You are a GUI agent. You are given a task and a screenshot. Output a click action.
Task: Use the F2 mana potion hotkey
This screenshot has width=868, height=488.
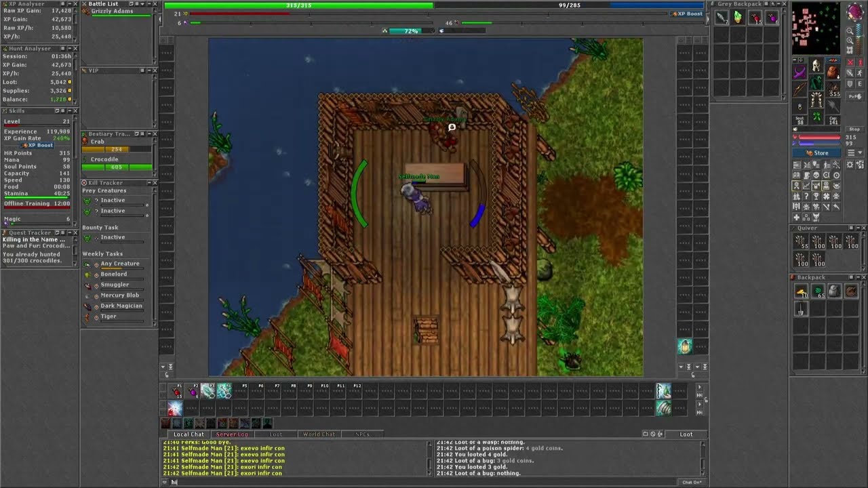pos(193,391)
